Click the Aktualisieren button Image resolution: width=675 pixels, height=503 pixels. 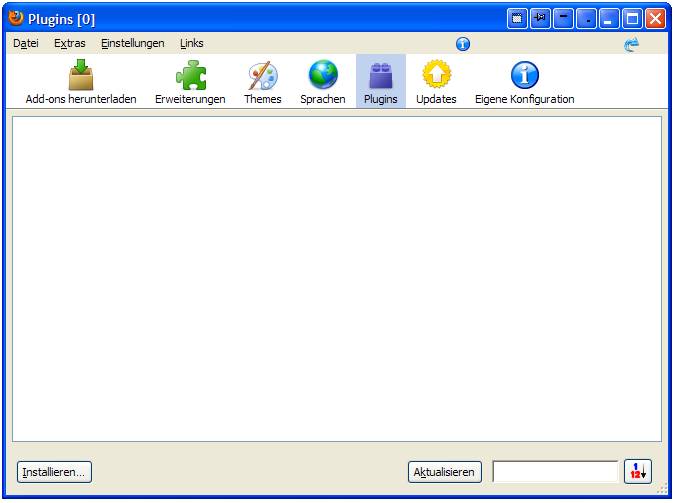click(x=445, y=472)
